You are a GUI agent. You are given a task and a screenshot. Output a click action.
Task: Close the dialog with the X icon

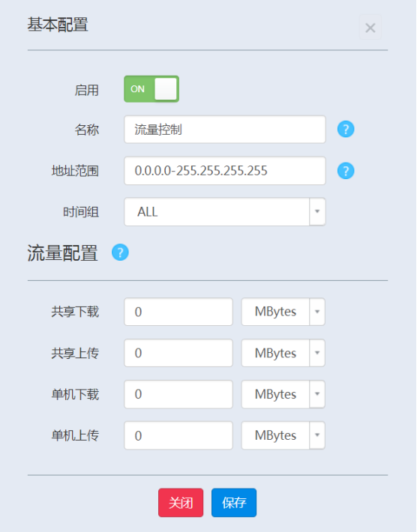pos(370,28)
